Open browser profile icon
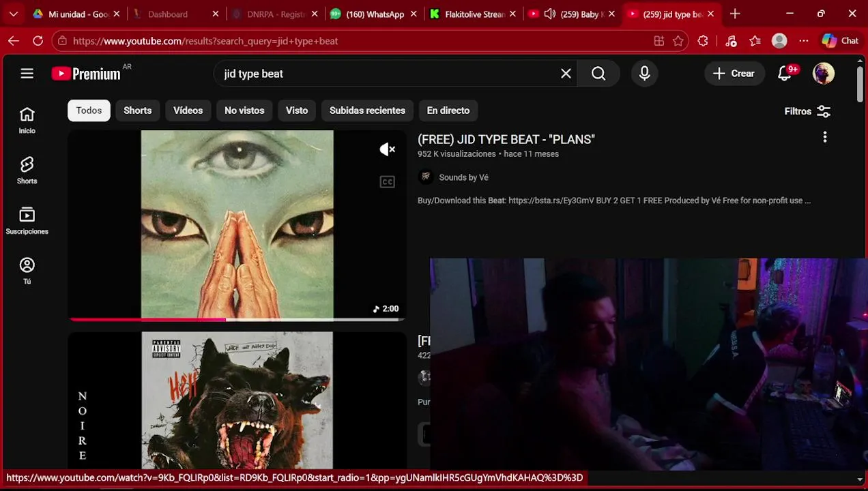 (x=779, y=41)
